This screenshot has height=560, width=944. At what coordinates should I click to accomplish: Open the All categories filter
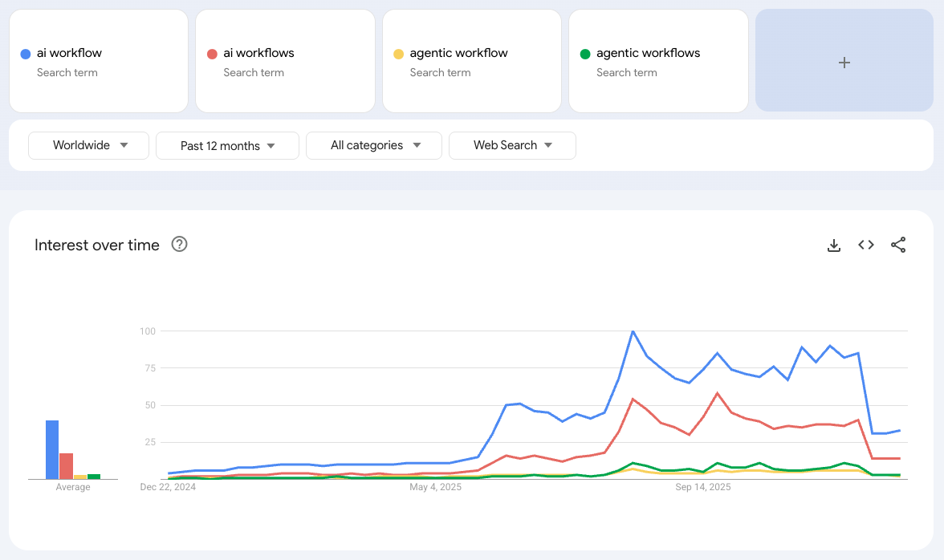[x=373, y=145]
